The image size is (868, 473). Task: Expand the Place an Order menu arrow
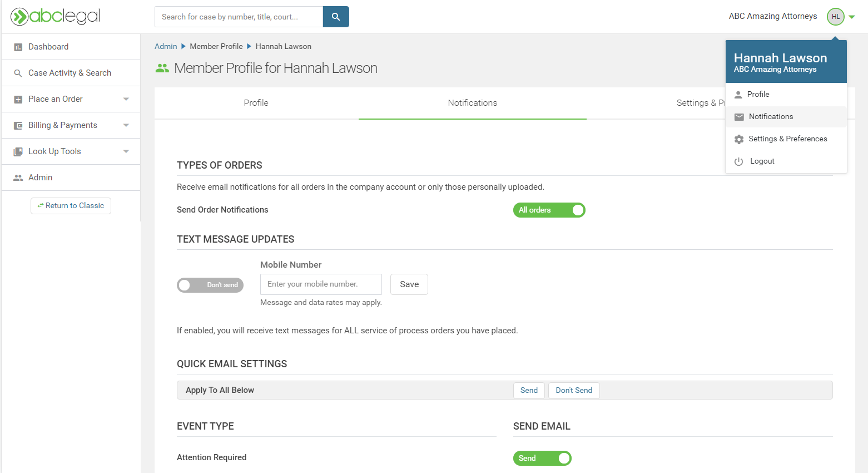click(x=126, y=99)
